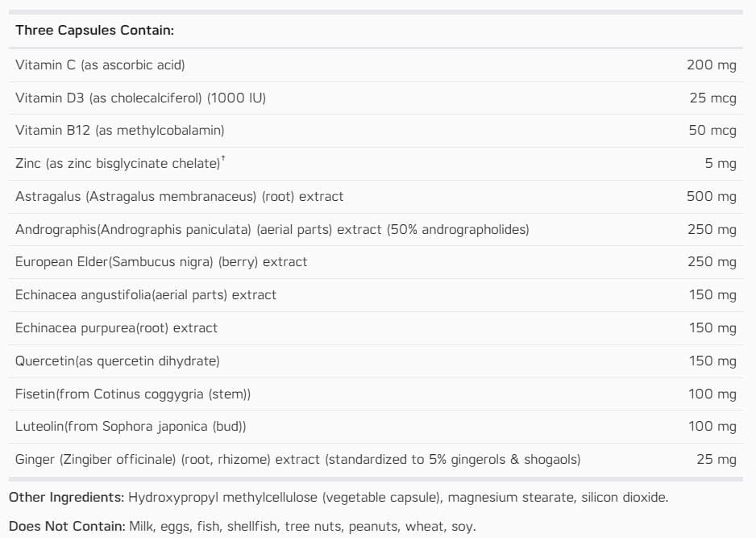Select the Fisetin from Cotinus coggygria row
Viewport: 756px width, 538px height.
pos(133,394)
